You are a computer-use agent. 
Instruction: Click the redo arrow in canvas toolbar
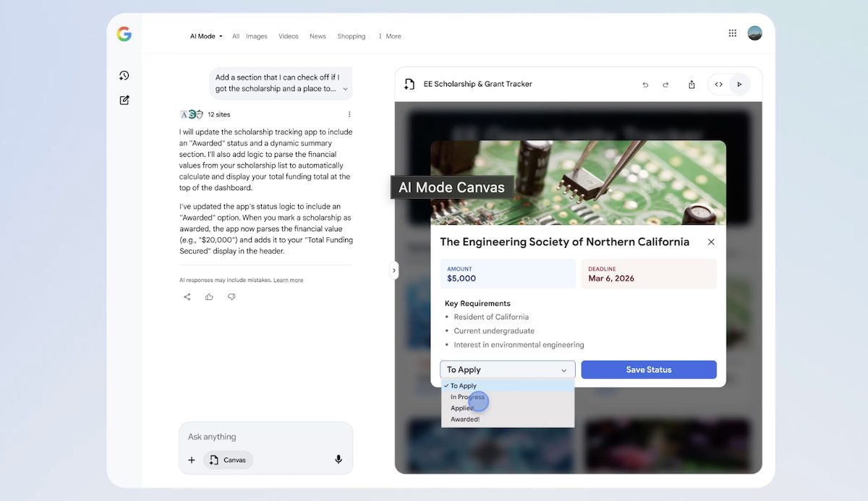[x=665, y=85]
